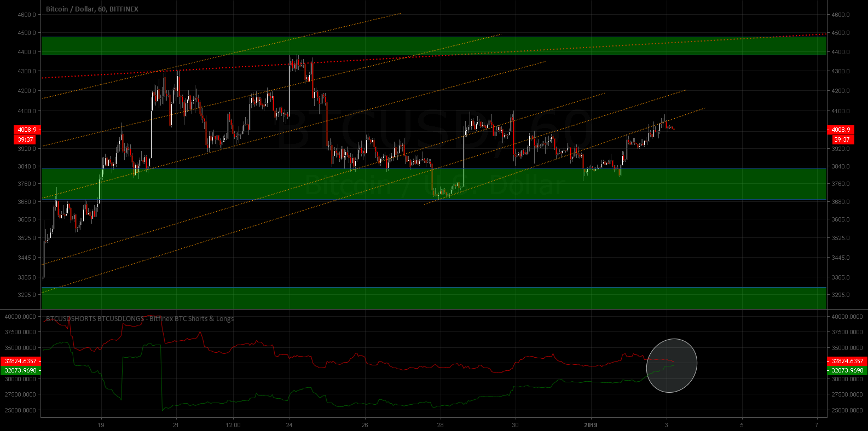Image resolution: width=868 pixels, height=431 pixels.
Task: Click the red 32824.6357 label on left axis
Action: click(x=21, y=361)
